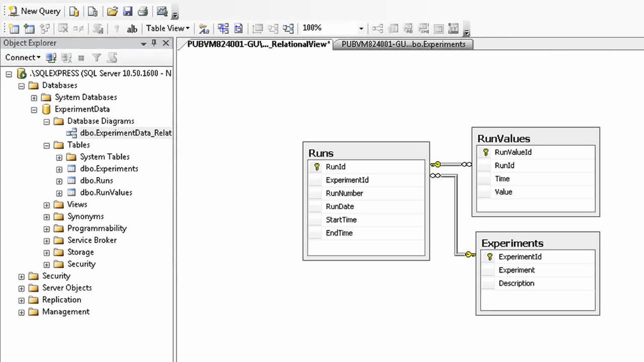
Task: Select the Storage folder
Action: pos(80,252)
